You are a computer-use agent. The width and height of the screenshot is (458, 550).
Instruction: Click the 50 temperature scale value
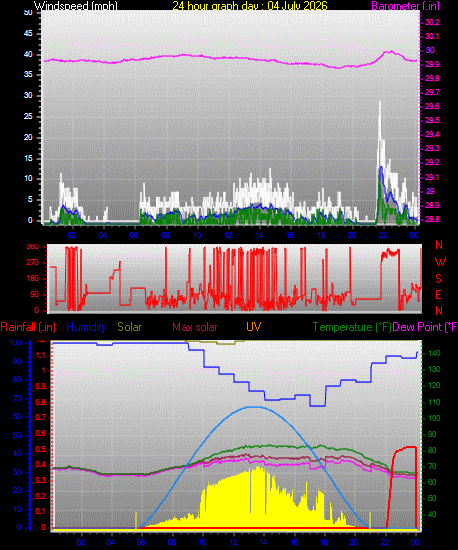(x=432, y=498)
